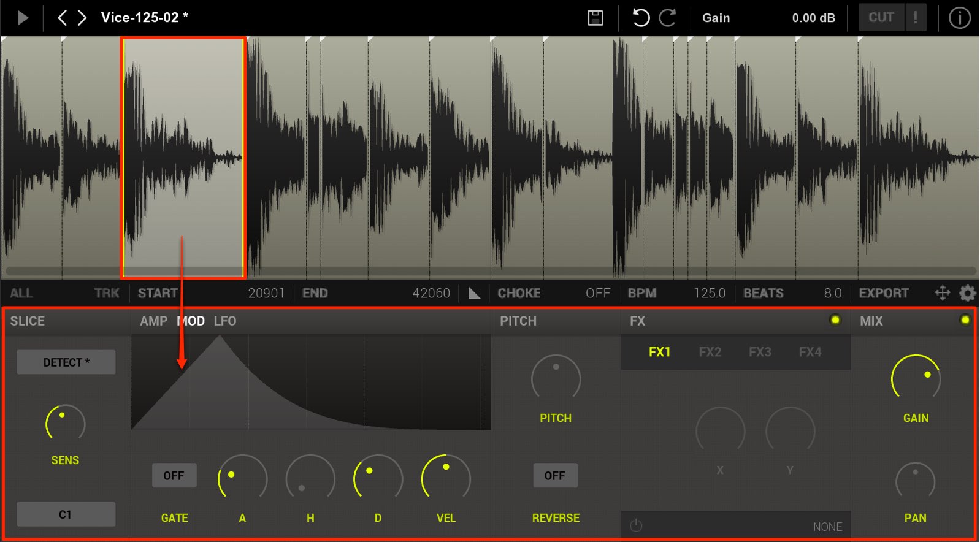Viewport: 980px width, 542px height.
Task: Click the PAN knob
Action: [x=916, y=481]
